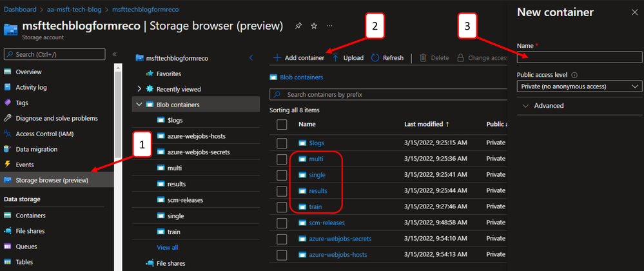Click the Tables icon in the left menu

pos(7,262)
